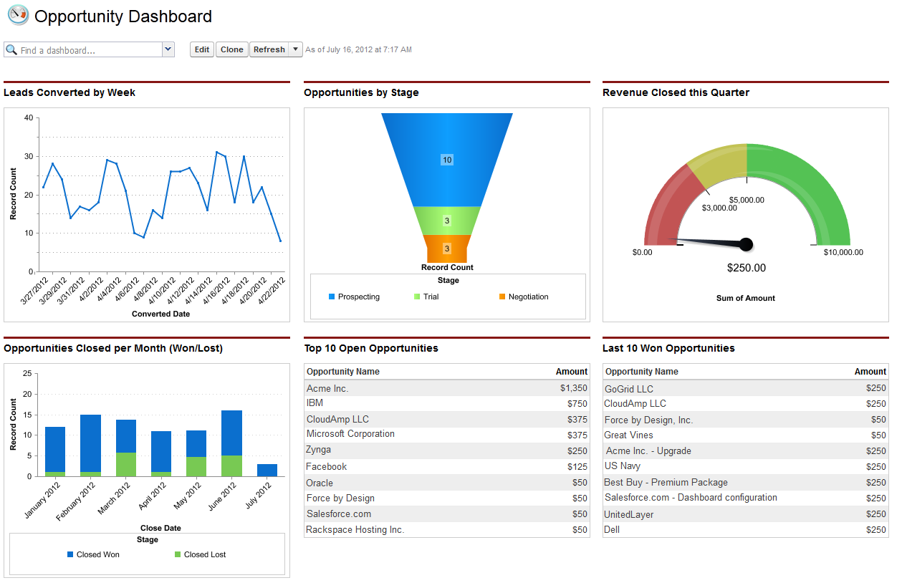Screen dimensions: 902x588
Task: Click the blue Prospecting funnel segment
Action: [x=447, y=160]
